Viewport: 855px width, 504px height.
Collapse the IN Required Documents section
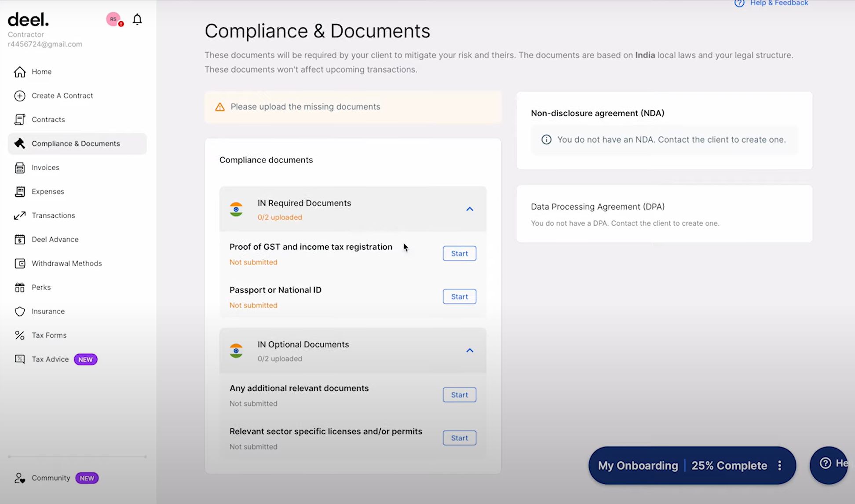pos(469,209)
